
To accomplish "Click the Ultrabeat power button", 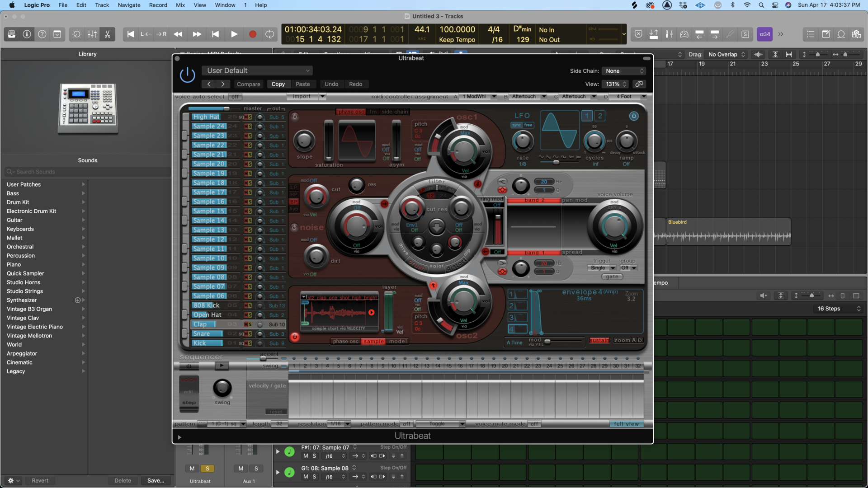I will [x=187, y=75].
